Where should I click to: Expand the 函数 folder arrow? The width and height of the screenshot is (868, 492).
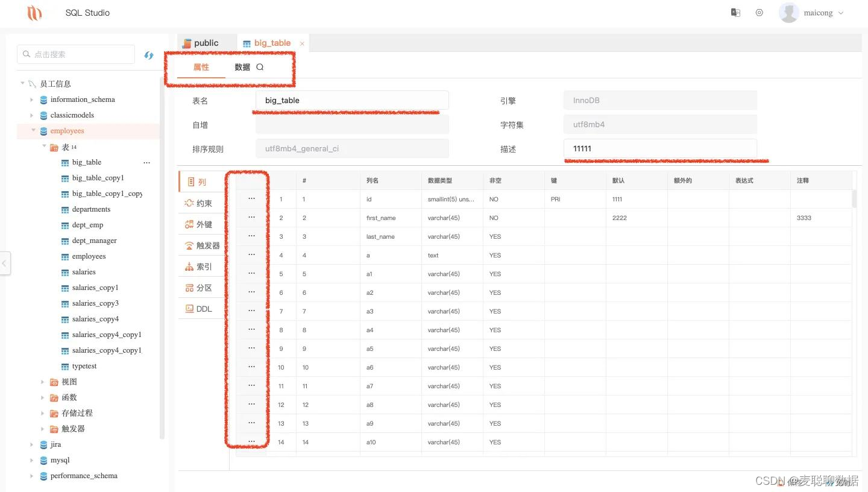click(43, 397)
